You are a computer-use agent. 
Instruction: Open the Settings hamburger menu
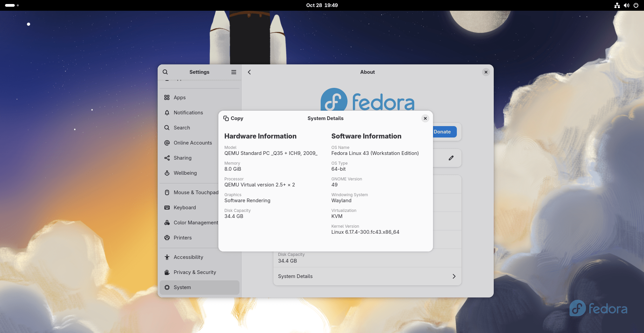tap(234, 72)
